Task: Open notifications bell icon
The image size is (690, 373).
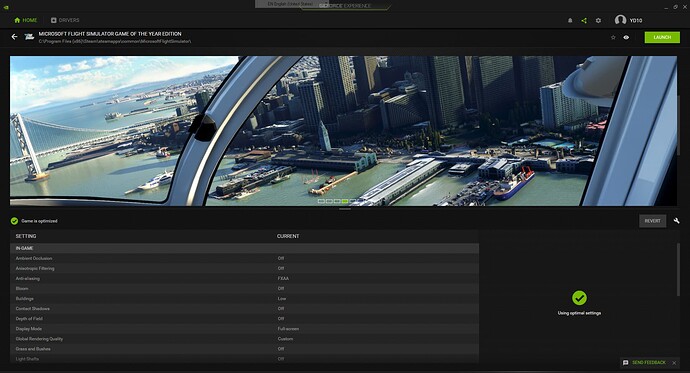Action: 570,20
